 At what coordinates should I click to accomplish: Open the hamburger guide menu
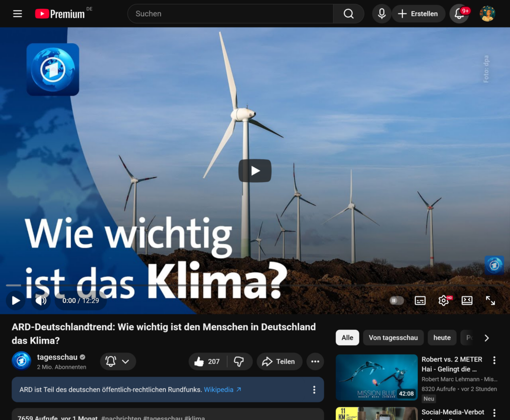17,14
